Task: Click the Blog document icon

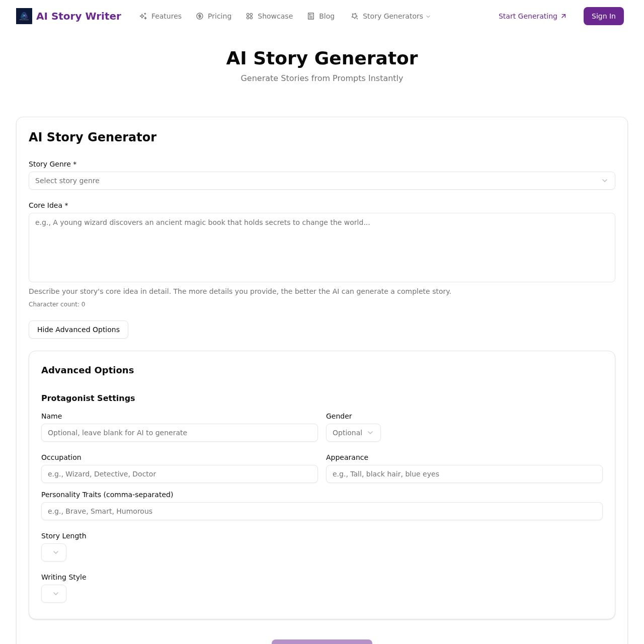Action: 310,16
